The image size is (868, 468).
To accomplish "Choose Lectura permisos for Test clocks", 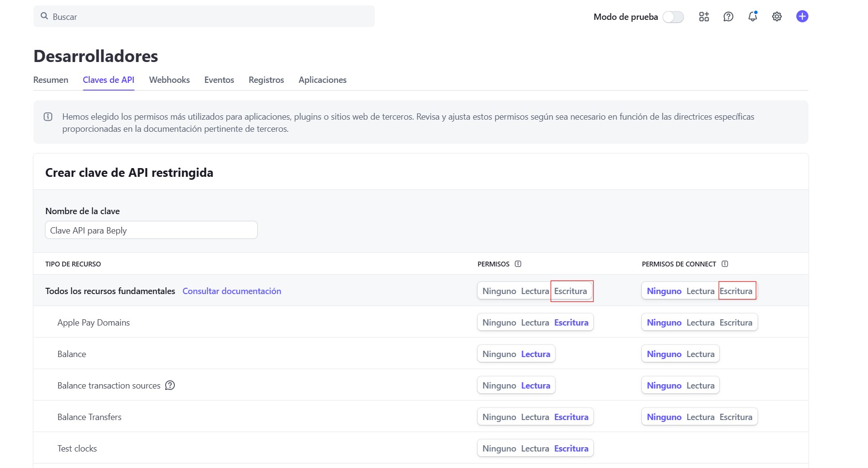I will point(535,449).
